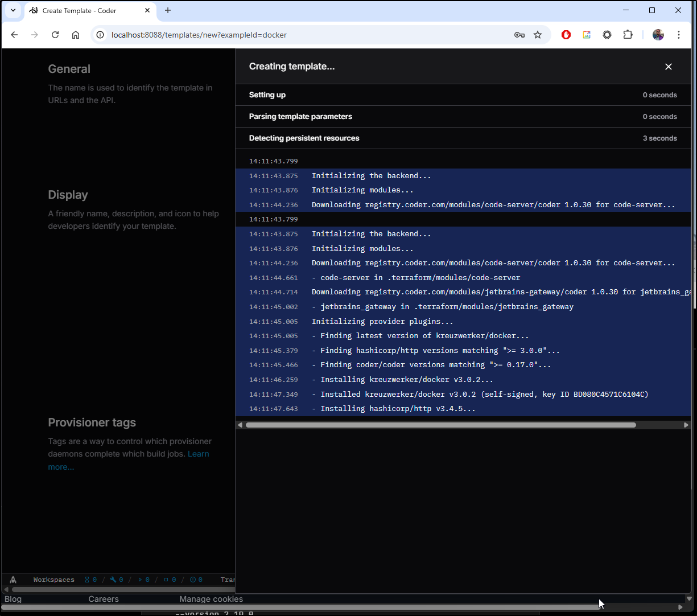Click the log panel horizontal scrollbar thumb

point(440,425)
